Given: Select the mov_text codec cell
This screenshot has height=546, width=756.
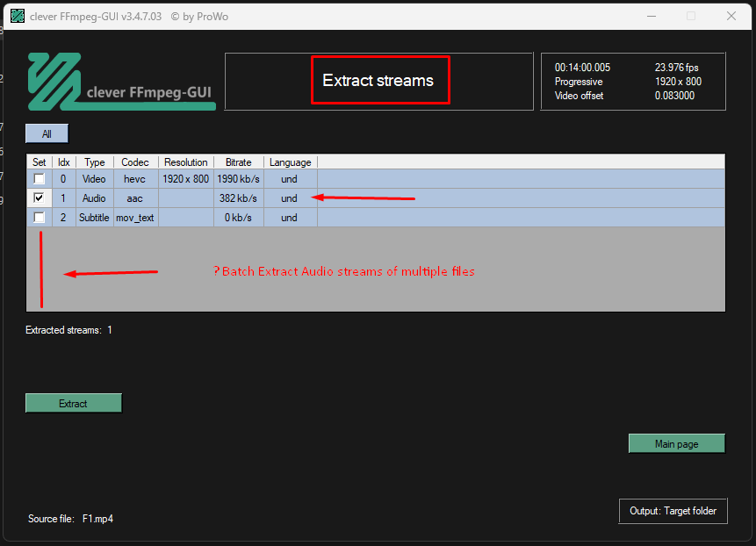Looking at the screenshot, I should [x=135, y=218].
